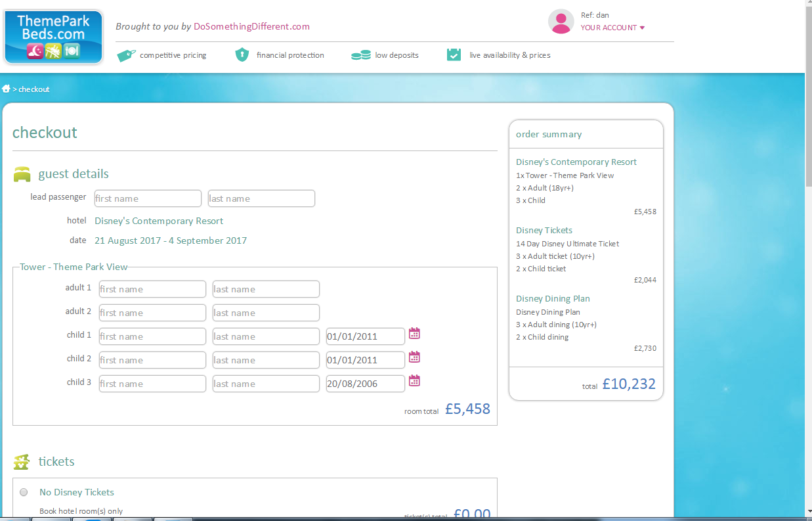Viewport: 812px width, 521px height.
Task: Click the competitive pricing tag icon
Action: tap(126, 55)
